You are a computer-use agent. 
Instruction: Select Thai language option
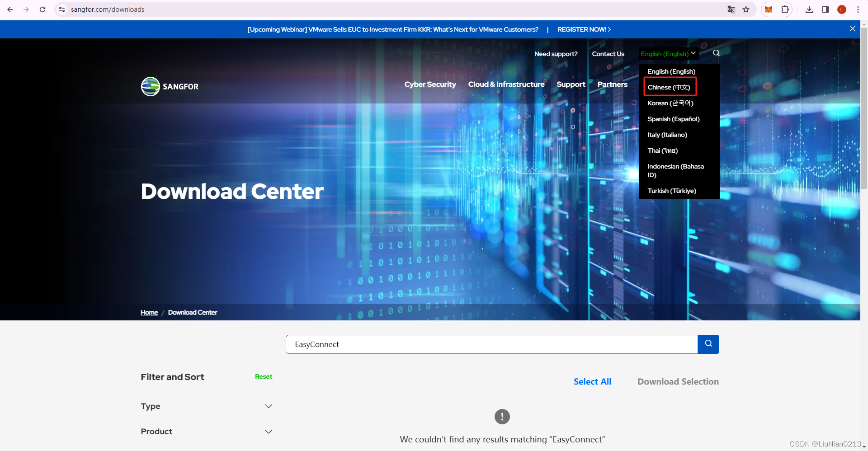click(x=663, y=150)
